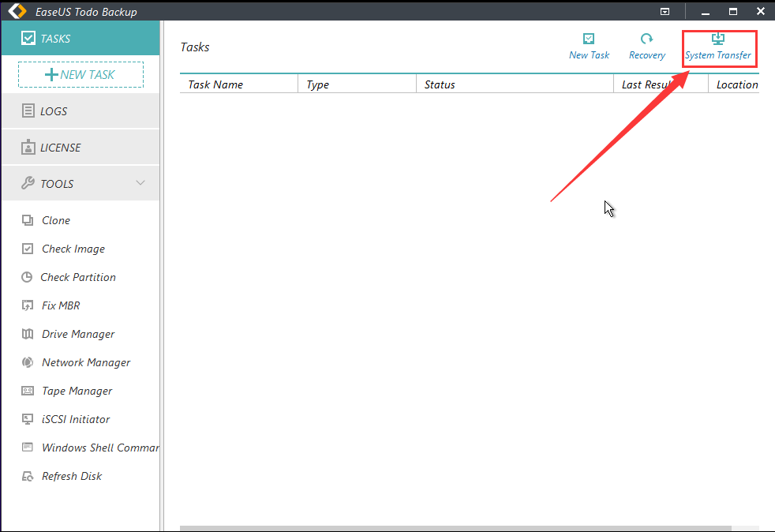Screen dimensions: 775x532
Task: Open the LICENSE section
Action: (80, 148)
